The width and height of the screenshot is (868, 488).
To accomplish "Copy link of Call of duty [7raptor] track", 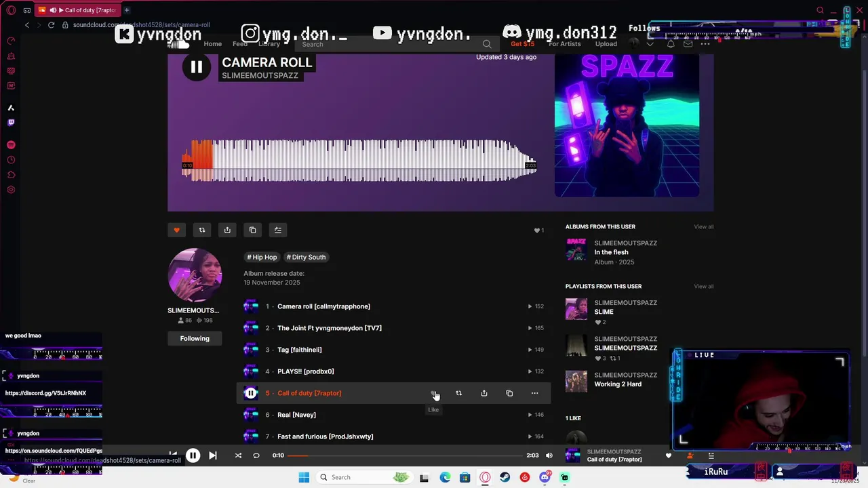I will point(509,393).
